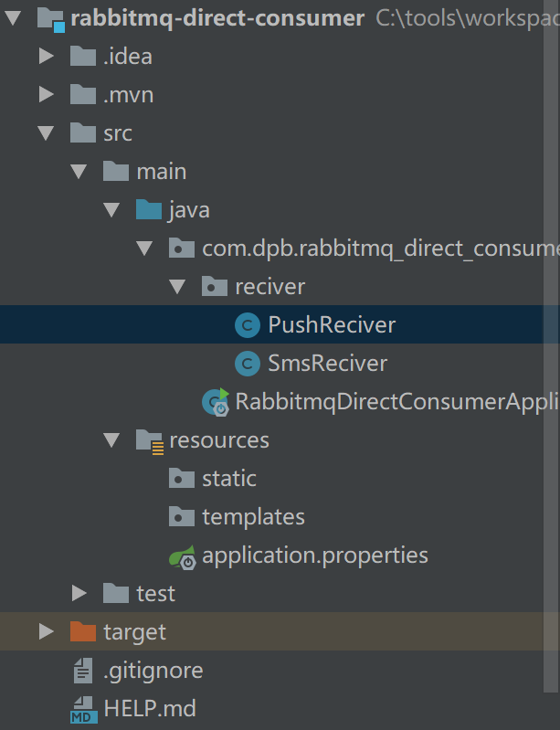Expand the .idea folder arrow
Viewport: 560px width, 730px height.
pyautogui.click(x=46, y=56)
